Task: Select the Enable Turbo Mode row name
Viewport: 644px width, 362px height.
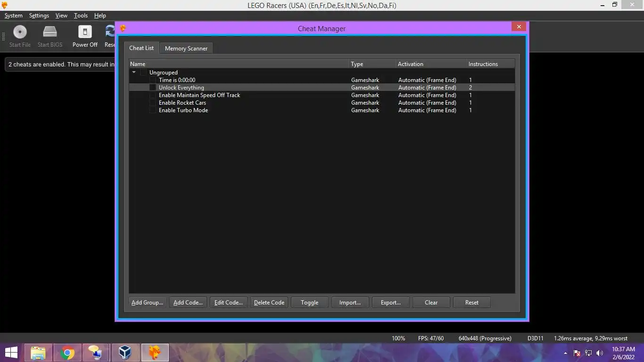Action: coord(183,110)
